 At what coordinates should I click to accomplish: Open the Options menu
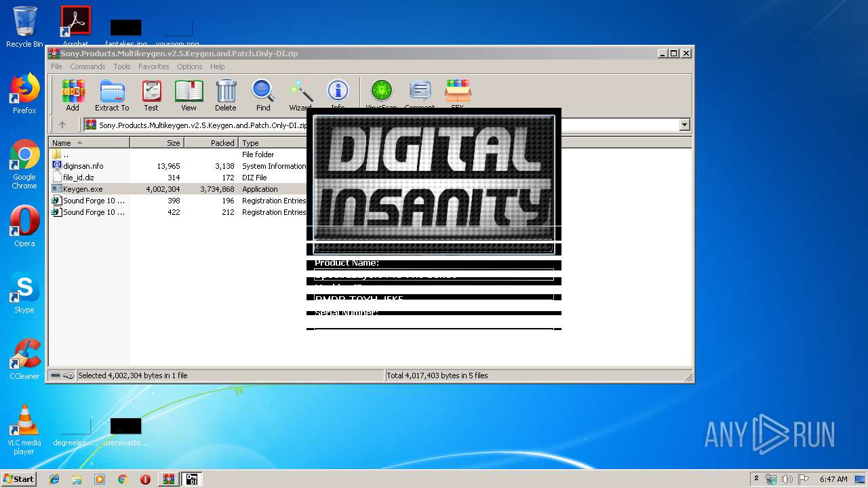point(190,66)
